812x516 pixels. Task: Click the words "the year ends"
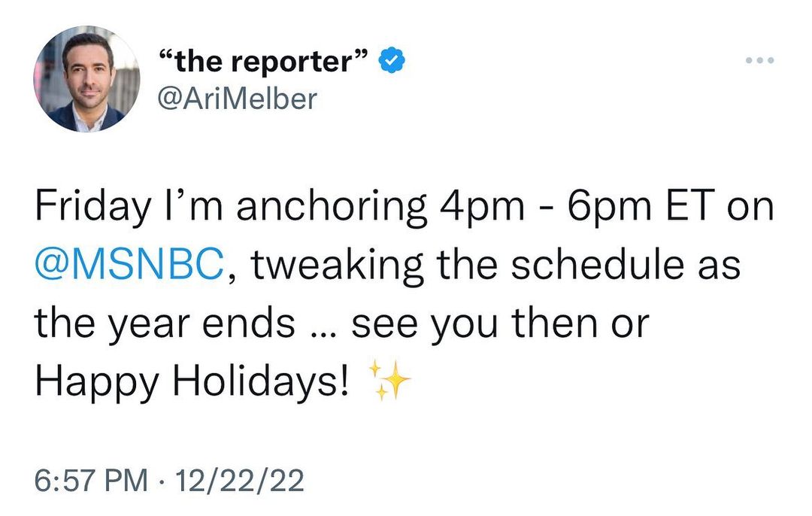click(165, 324)
